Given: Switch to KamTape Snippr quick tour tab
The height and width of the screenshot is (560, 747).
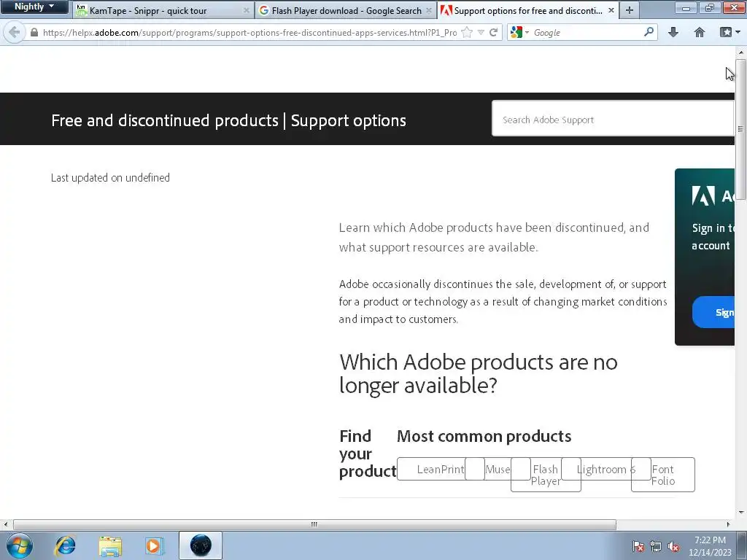Looking at the screenshot, I should click(x=163, y=10).
